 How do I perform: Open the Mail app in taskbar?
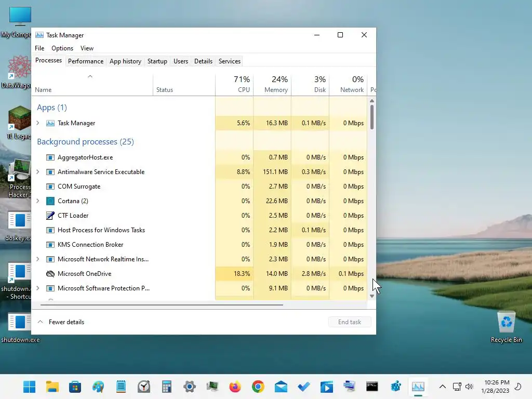(x=281, y=387)
